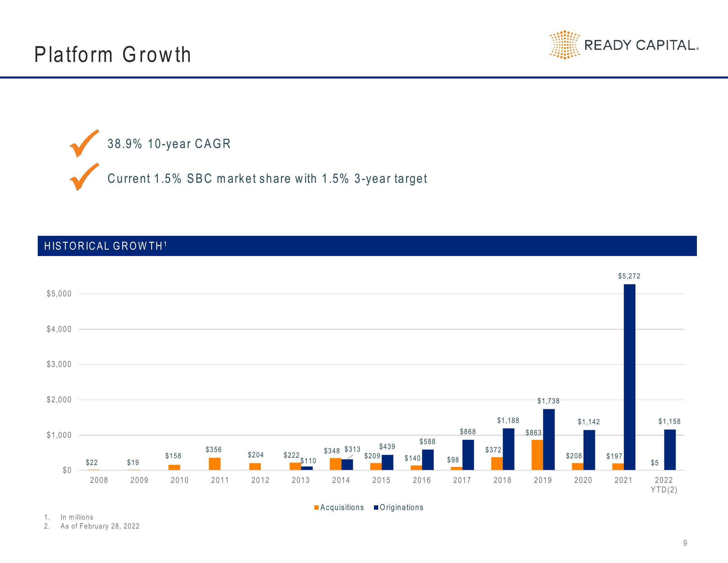Select the Current 1.5% SBC market share line
The height and width of the screenshot is (563, 728).
[267, 179]
